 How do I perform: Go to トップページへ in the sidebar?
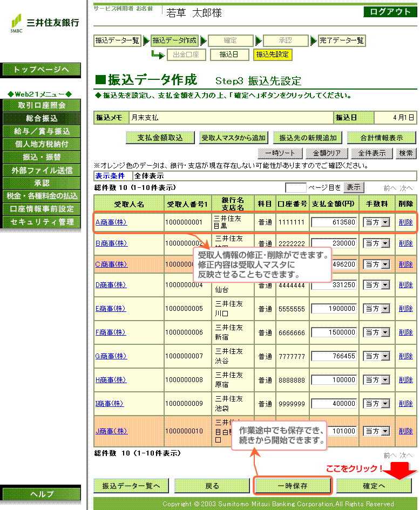point(42,70)
